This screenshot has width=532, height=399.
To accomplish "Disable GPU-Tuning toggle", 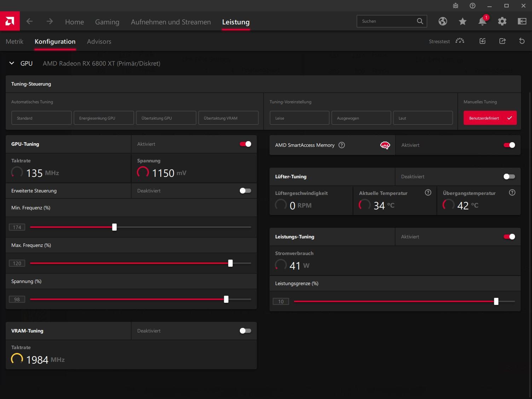I will [245, 144].
